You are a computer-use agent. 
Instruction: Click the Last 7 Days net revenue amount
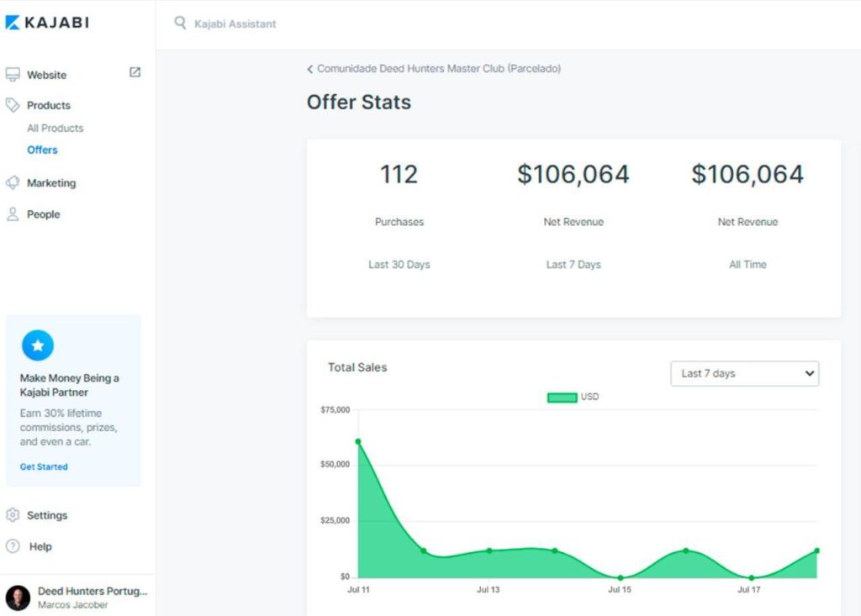pyautogui.click(x=573, y=174)
